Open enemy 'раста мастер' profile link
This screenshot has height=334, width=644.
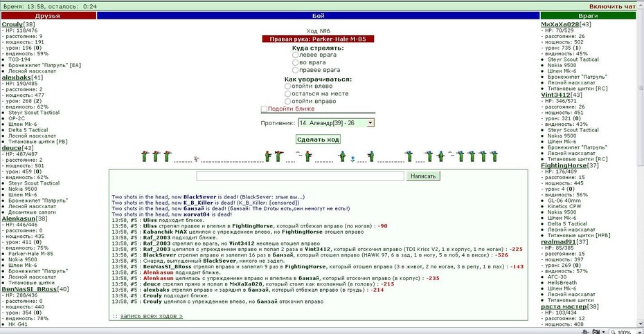(564, 306)
